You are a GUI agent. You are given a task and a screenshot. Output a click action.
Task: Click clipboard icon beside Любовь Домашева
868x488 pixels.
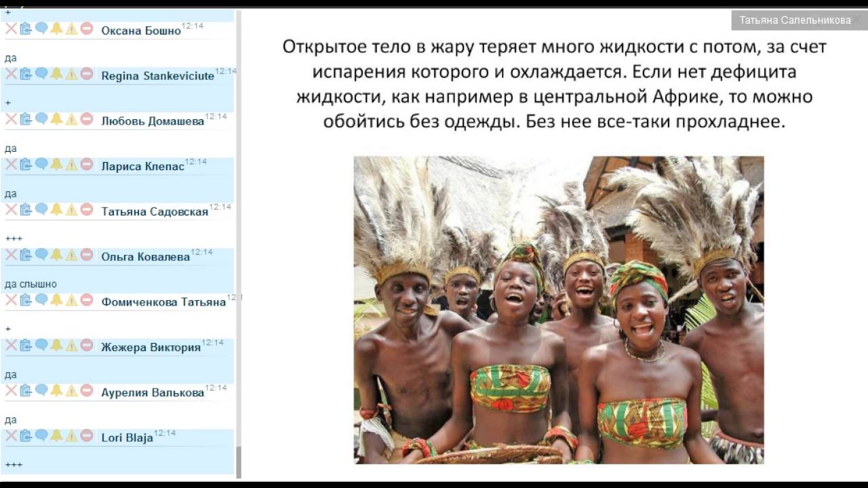[26, 119]
